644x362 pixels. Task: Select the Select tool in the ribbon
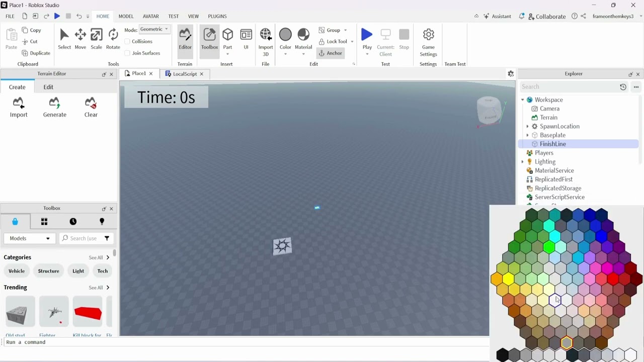click(x=64, y=39)
